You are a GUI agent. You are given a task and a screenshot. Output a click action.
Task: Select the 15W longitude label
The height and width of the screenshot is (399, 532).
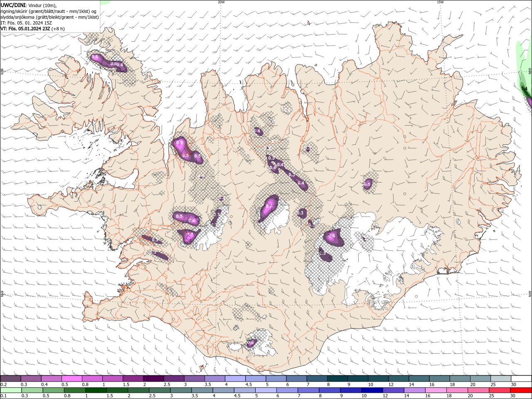point(441,2)
